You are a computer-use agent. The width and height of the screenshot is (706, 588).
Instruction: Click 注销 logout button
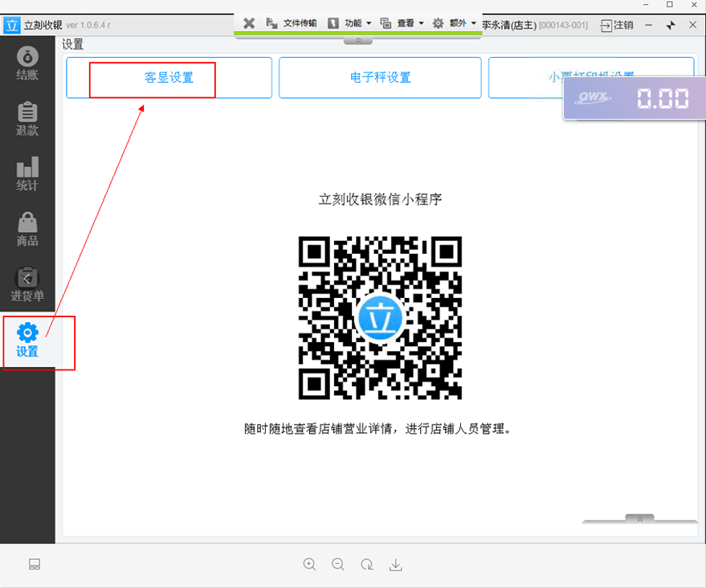click(617, 25)
